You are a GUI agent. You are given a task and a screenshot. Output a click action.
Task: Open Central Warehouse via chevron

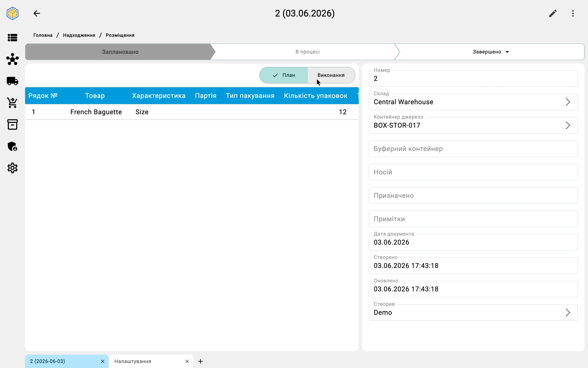coord(568,102)
